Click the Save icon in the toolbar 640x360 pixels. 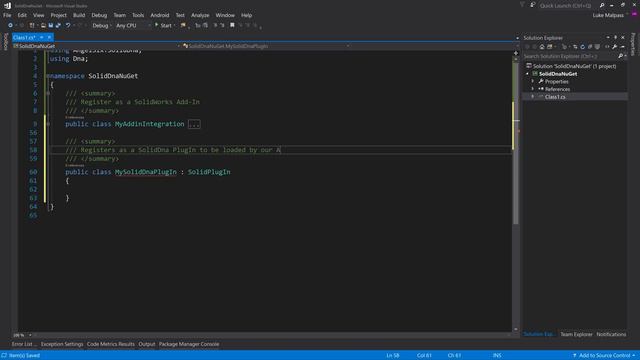tap(51, 25)
